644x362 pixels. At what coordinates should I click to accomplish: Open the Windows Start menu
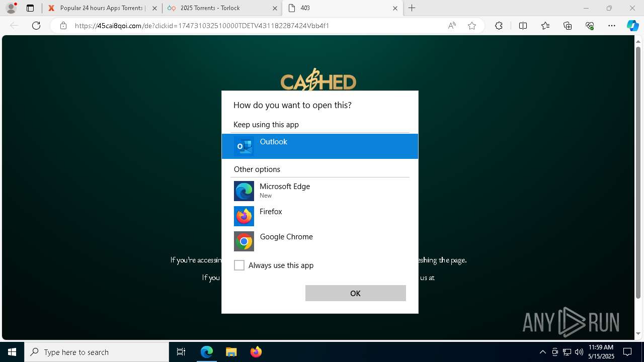12,352
